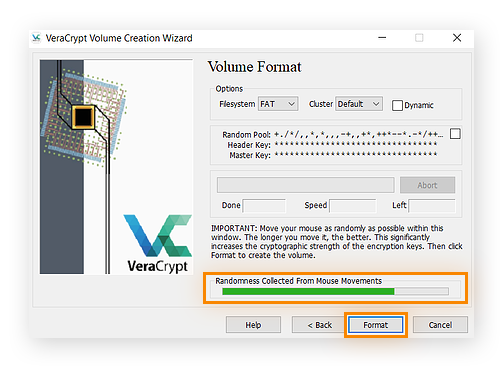Click the VeraCrypt wizard side image
The image size is (501, 368).
[116, 167]
